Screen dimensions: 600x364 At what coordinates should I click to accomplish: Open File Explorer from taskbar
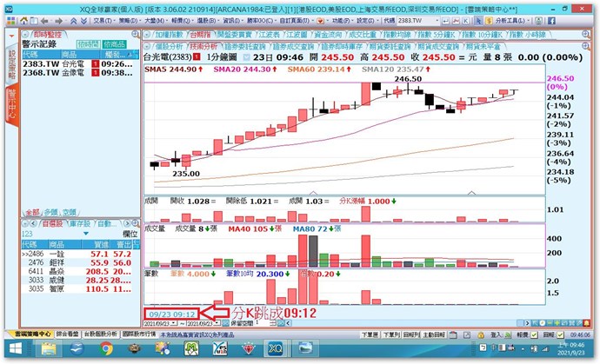click(49, 348)
